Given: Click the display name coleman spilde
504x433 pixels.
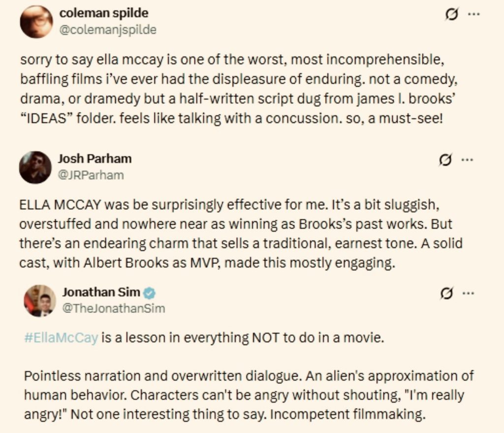Looking at the screenshot, I should [x=103, y=13].
